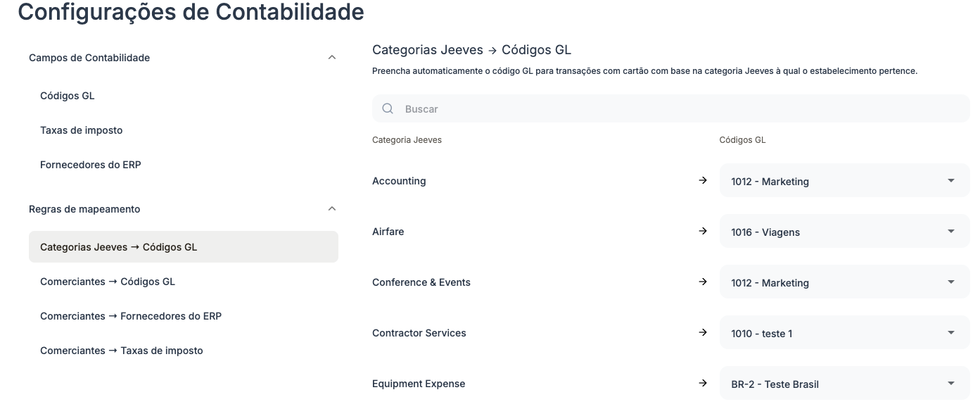Open Comerciantes → Códigos GL mapping
The image size is (980, 409).
[108, 282]
